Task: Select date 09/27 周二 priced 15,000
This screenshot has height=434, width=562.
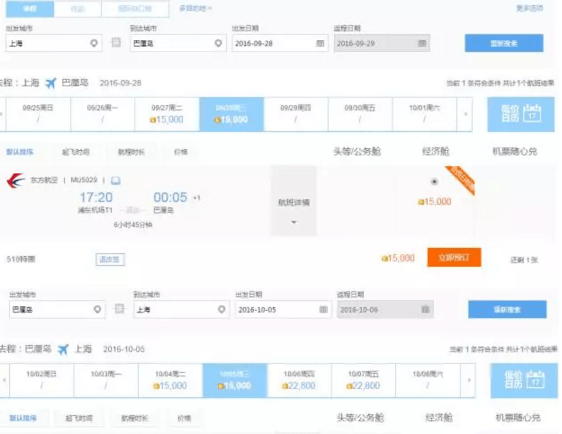Action: pos(167,114)
